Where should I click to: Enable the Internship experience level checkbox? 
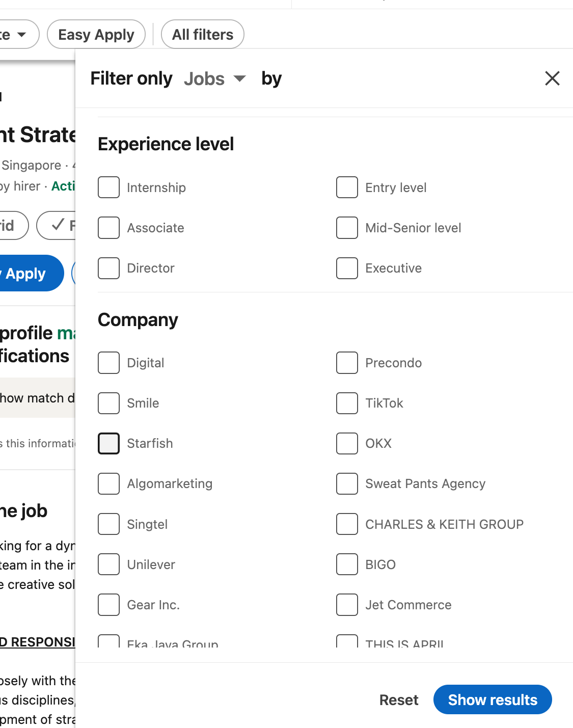[x=108, y=187]
